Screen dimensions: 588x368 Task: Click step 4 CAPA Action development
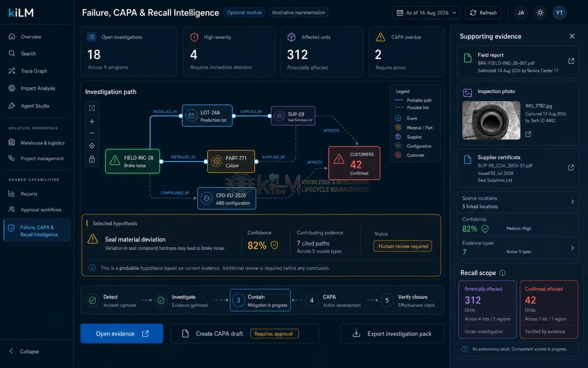334,301
